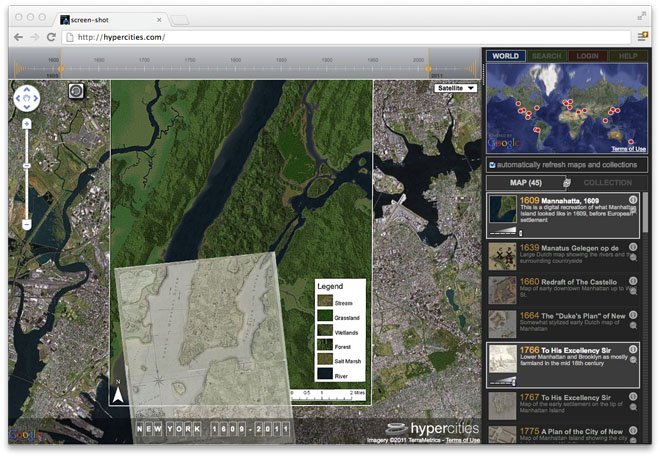Switch to the WORLD tab
660x457 pixels.
tap(505, 56)
